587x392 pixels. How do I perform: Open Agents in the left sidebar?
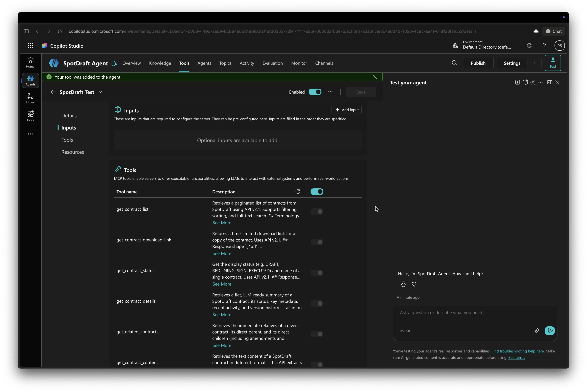point(30,80)
